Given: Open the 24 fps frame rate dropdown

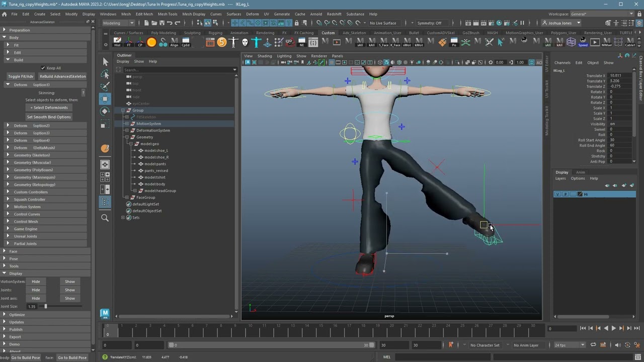Looking at the screenshot, I should [x=570, y=345].
